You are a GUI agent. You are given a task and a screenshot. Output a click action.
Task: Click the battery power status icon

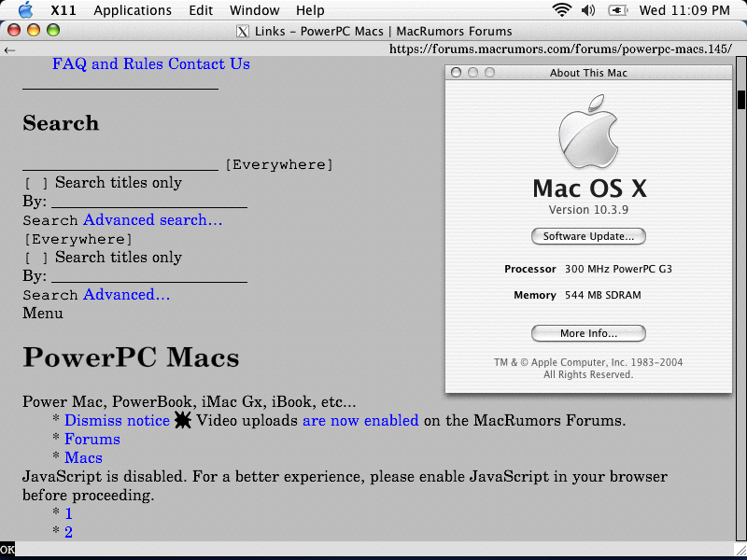click(x=618, y=10)
